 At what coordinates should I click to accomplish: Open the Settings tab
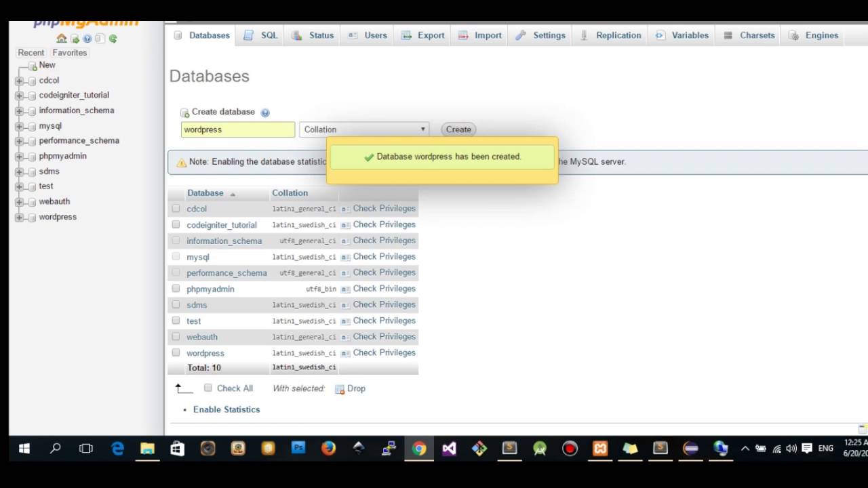click(x=540, y=35)
